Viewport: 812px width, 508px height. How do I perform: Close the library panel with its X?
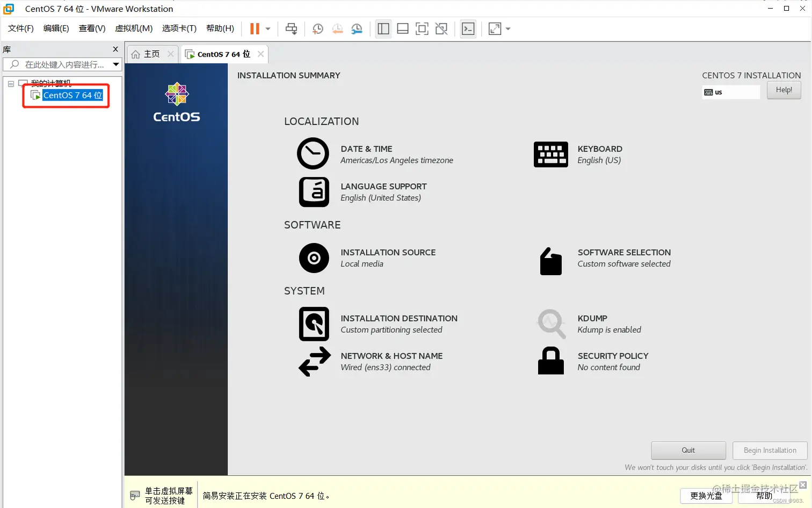pos(115,49)
